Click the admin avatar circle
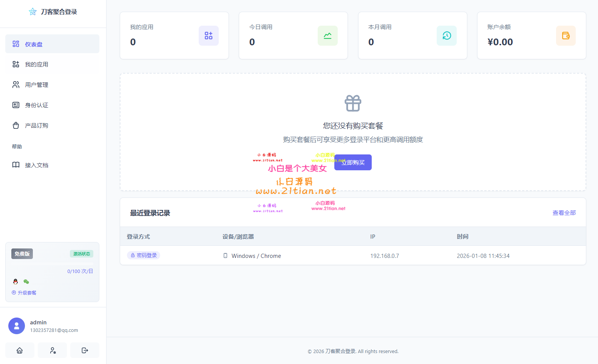This screenshot has width=598, height=364. point(17,326)
